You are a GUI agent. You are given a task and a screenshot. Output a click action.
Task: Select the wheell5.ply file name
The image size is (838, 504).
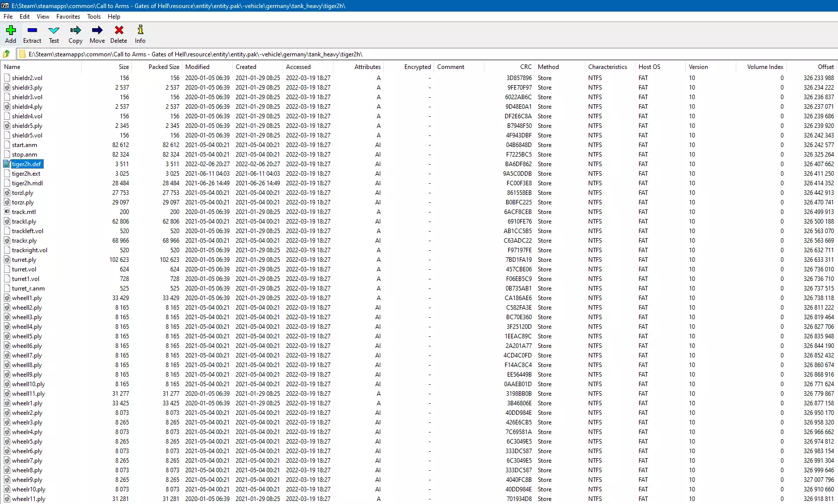click(x=27, y=336)
